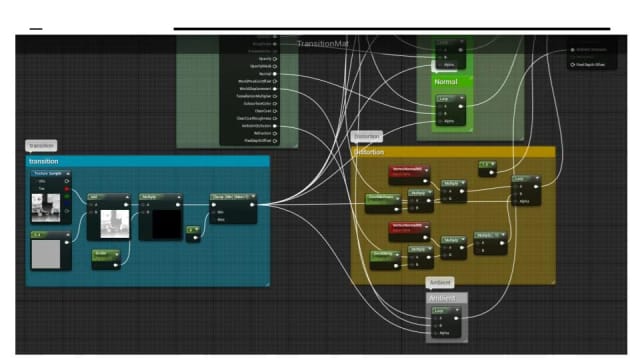Click the distortion comment bubble label

367,136
